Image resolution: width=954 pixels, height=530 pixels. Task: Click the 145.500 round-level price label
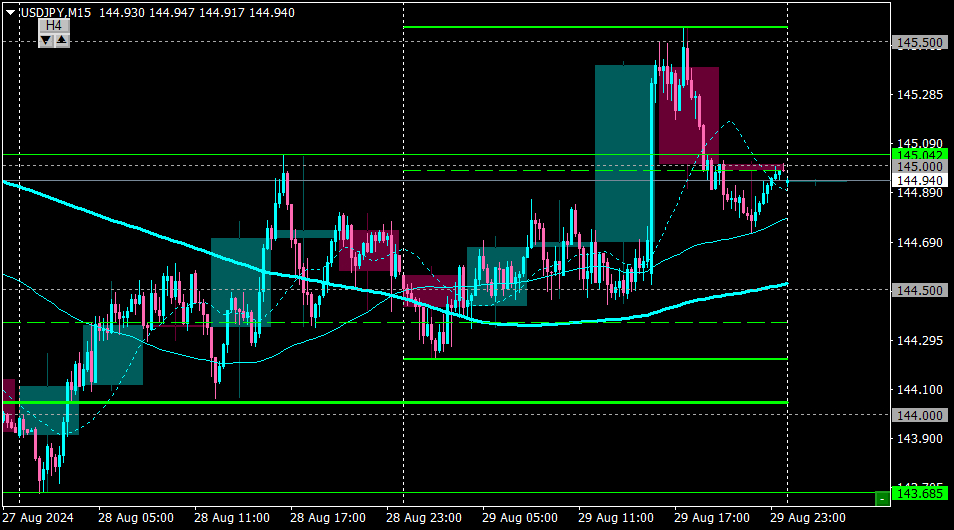(919, 43)
